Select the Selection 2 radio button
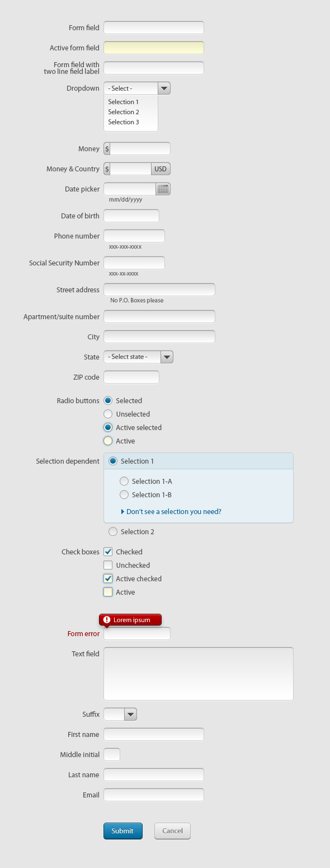Viewport: 330px width, 868px height. click(113, 531)
